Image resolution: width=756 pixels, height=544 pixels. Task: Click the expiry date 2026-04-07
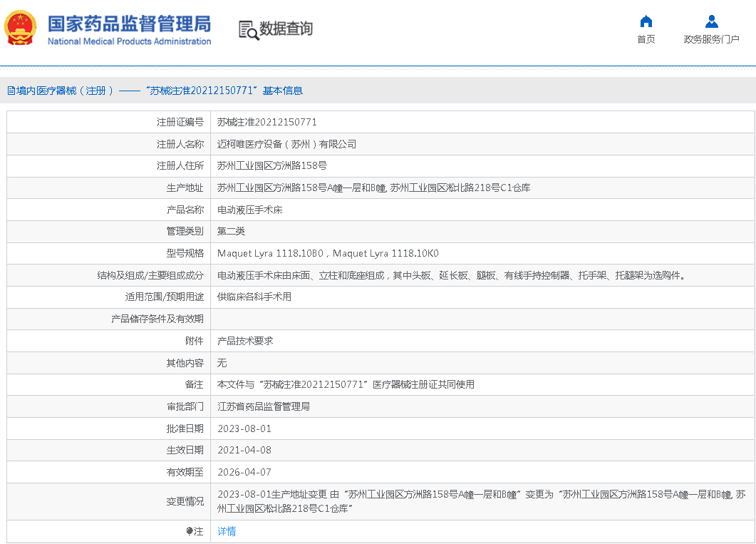coord(244,472)
